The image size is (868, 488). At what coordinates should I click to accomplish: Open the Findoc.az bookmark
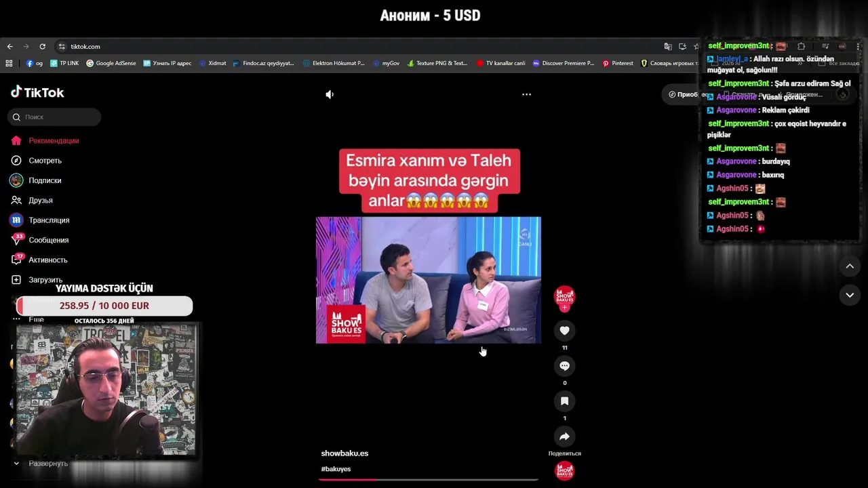point(263,63)
